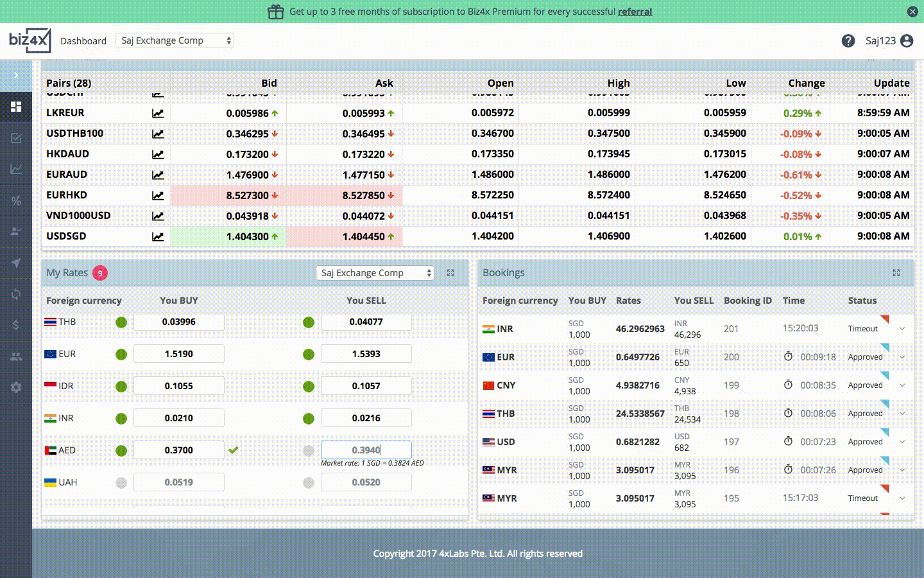Expand booking 200 EUR row
The image size is (924, 578).
[902, 357]
